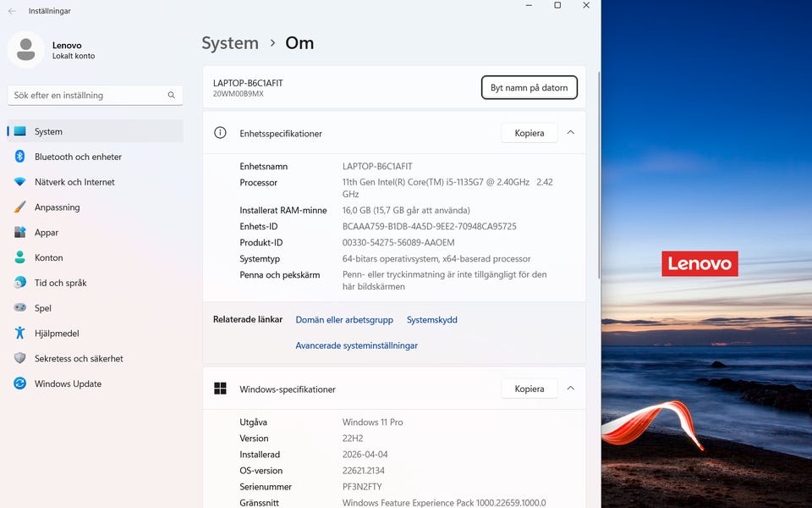Screen dimensions: 812x508
Task: Select System in the sidebar menu
Action: coord(48,131)
